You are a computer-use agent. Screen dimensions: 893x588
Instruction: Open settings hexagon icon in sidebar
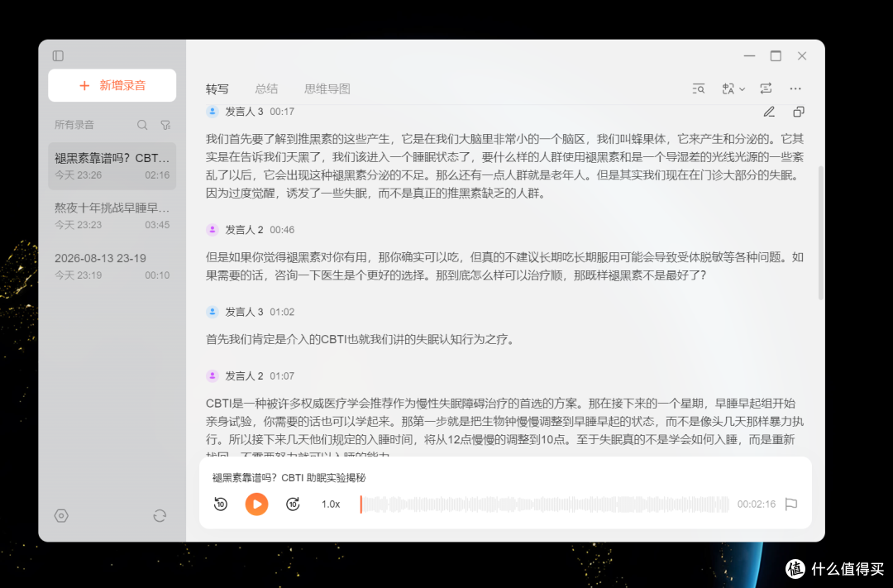pos(61,516)
